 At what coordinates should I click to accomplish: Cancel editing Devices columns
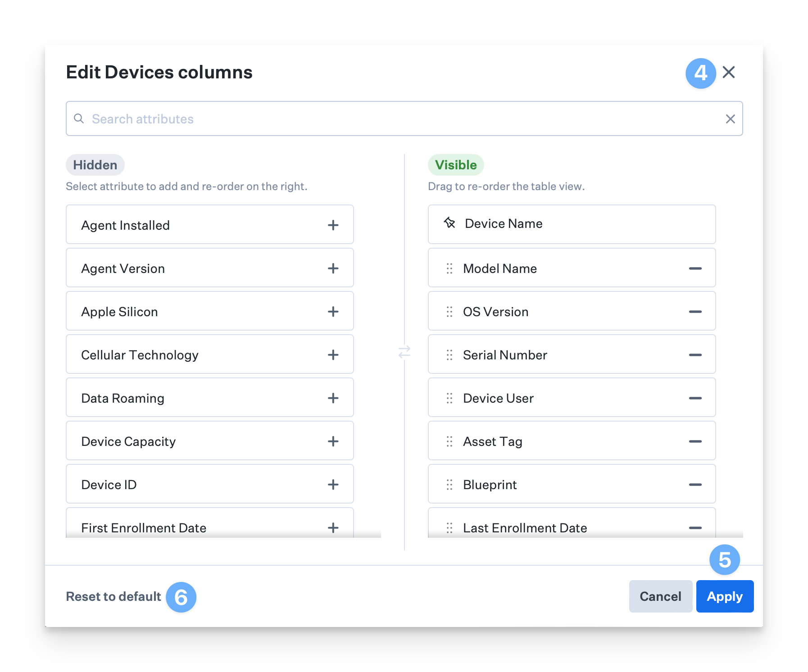click(x=660, y=596)
